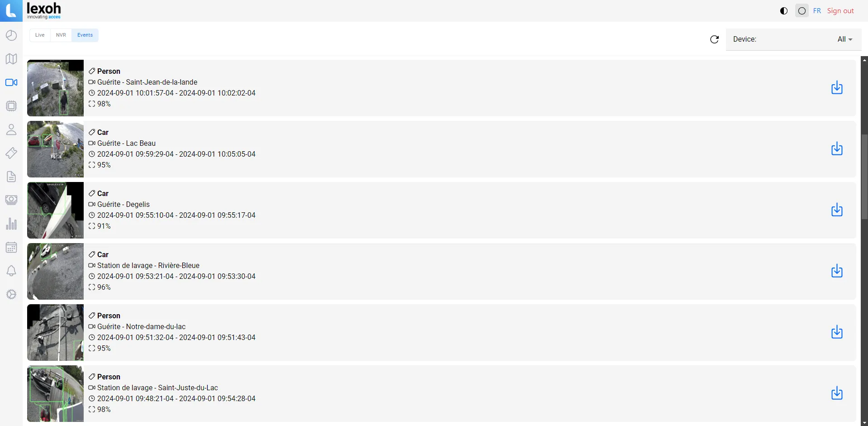Screen dimensions: 868x426
Task: Toggle dark mode with the contrast icon
Action: coord(783,10)
